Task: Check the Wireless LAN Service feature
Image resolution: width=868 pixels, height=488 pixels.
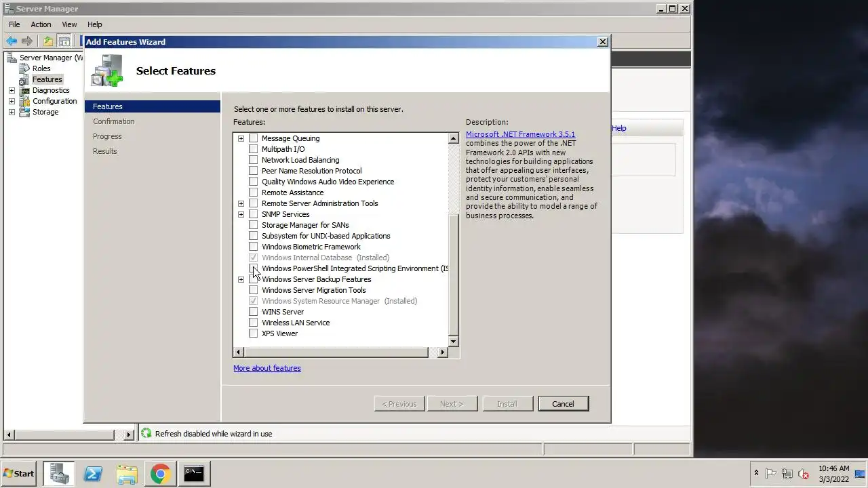Action: pos(254,323)
